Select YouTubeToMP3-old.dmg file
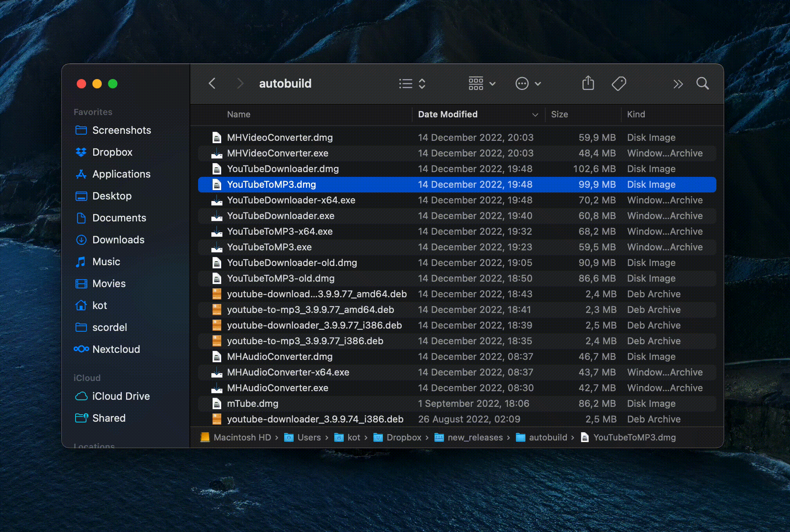 point(457,279)
